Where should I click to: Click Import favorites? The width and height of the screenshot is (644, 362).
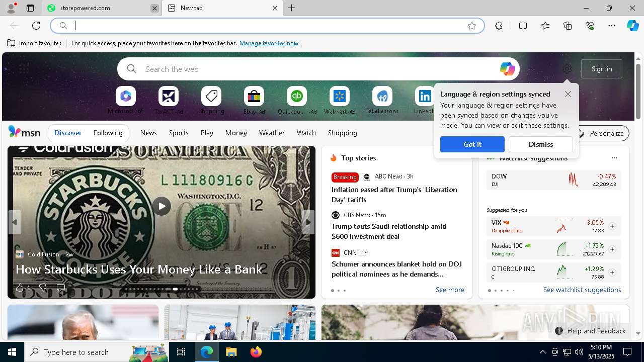click(x=34, y=43)
